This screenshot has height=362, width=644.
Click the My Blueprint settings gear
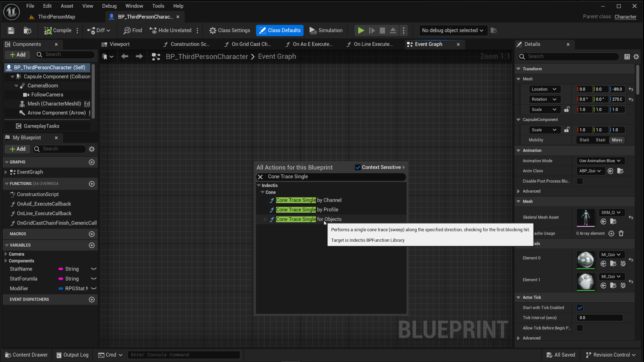(x=92, y=149)
